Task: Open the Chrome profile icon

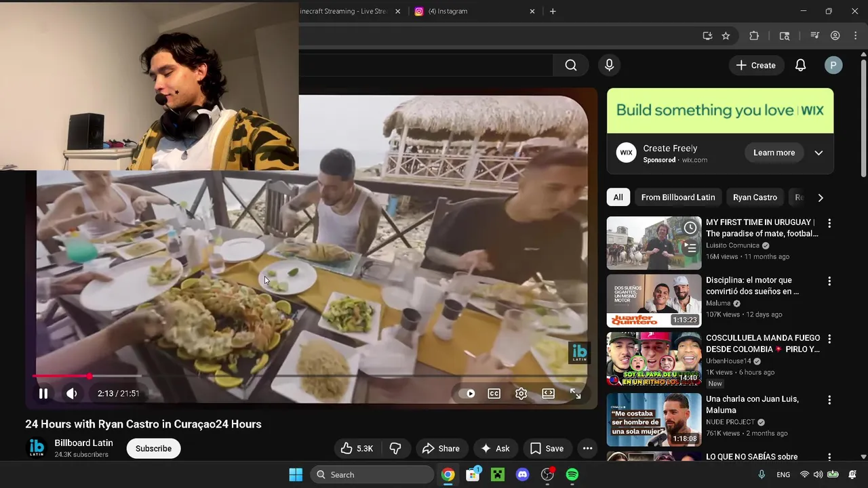Action: pos(835,36)
